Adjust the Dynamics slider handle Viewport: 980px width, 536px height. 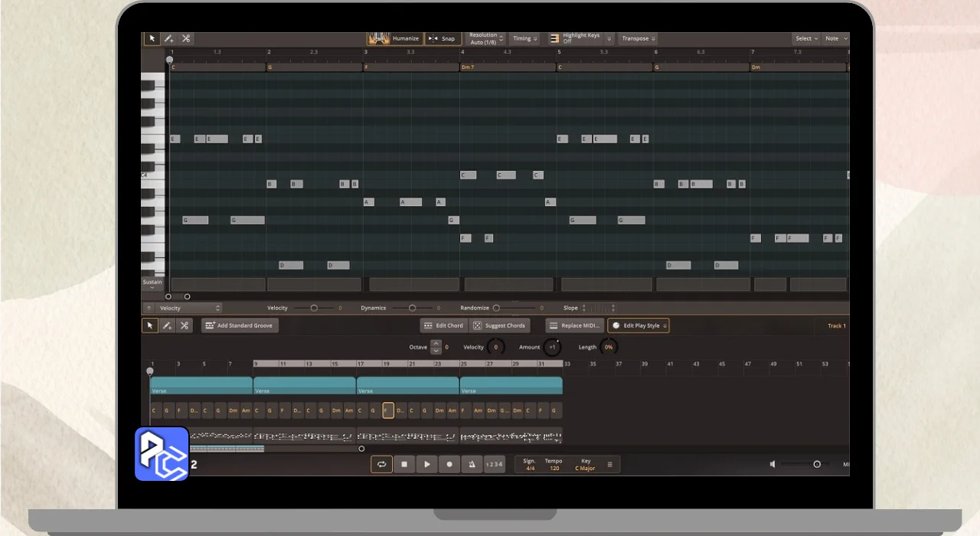click(412, 308)
